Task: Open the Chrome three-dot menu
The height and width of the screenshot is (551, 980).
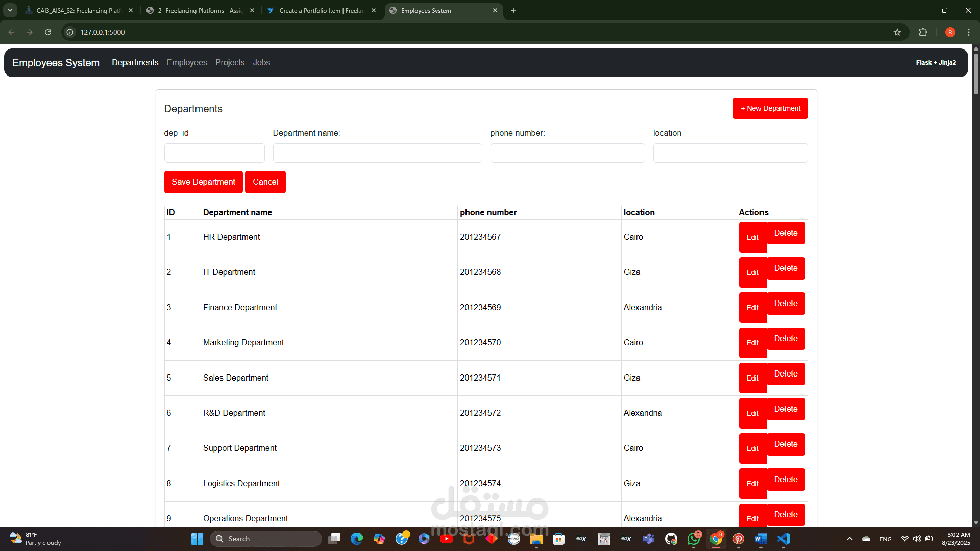Action: (x=969, y=32)
